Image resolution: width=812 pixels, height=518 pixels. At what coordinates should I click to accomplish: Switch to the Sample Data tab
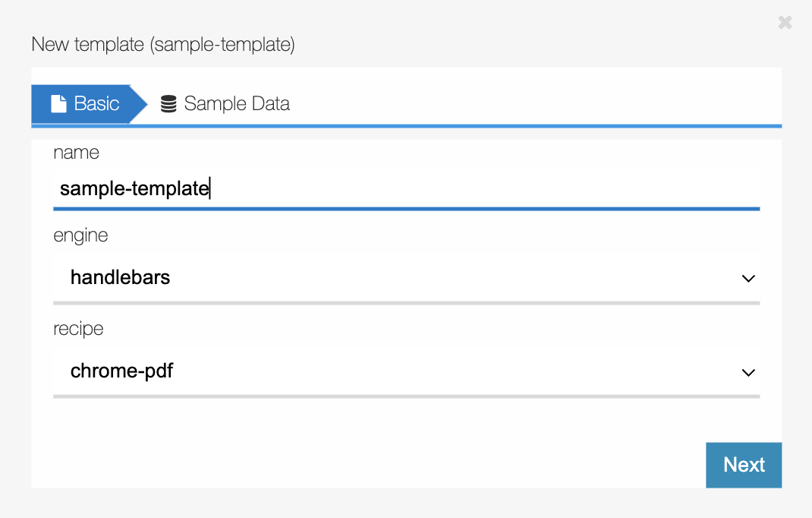[x=225, y=103]
